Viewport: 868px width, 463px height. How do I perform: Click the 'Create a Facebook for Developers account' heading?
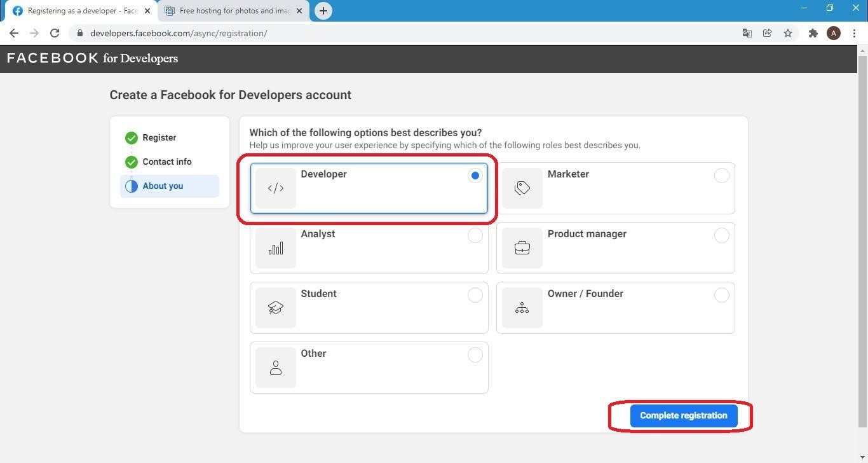[231, 95]
